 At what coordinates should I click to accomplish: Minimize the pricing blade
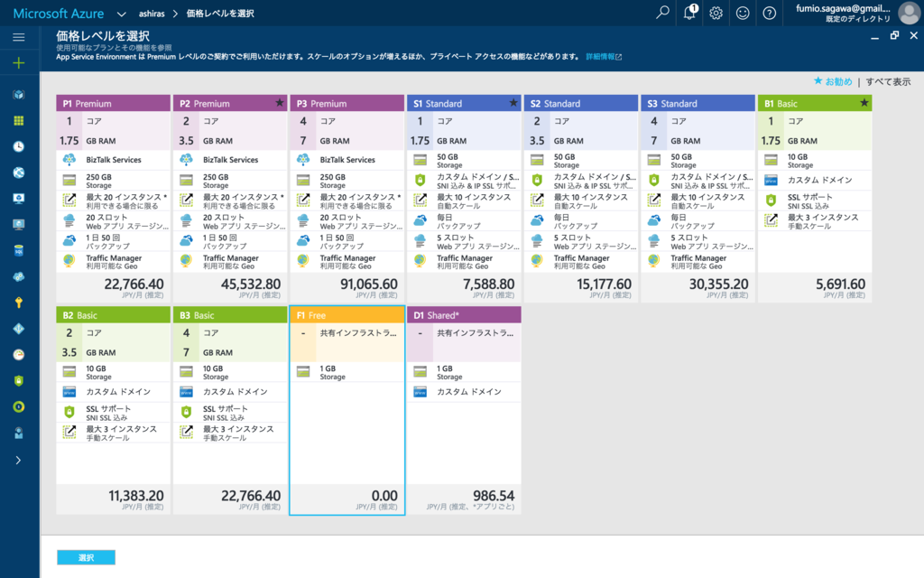tap(875, 36)
